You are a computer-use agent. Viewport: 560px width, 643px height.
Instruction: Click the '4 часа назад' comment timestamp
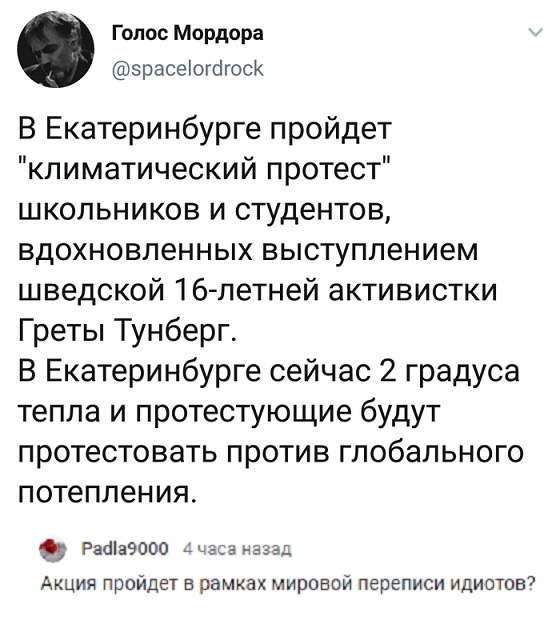[x=237, y=549]
